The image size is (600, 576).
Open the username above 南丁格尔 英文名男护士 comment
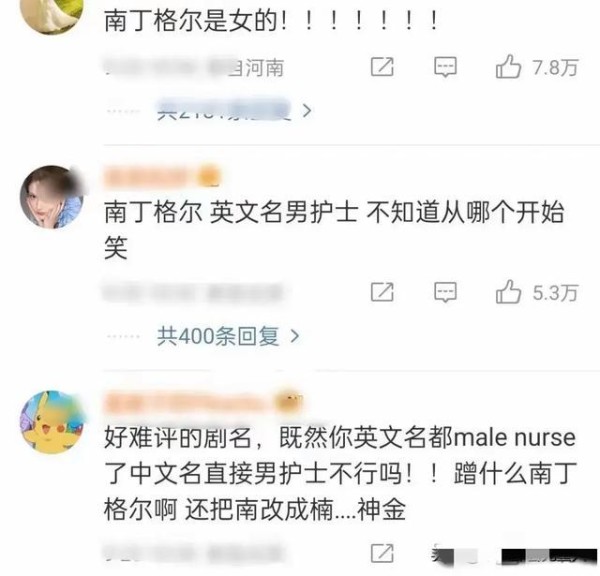click(162, 178)
